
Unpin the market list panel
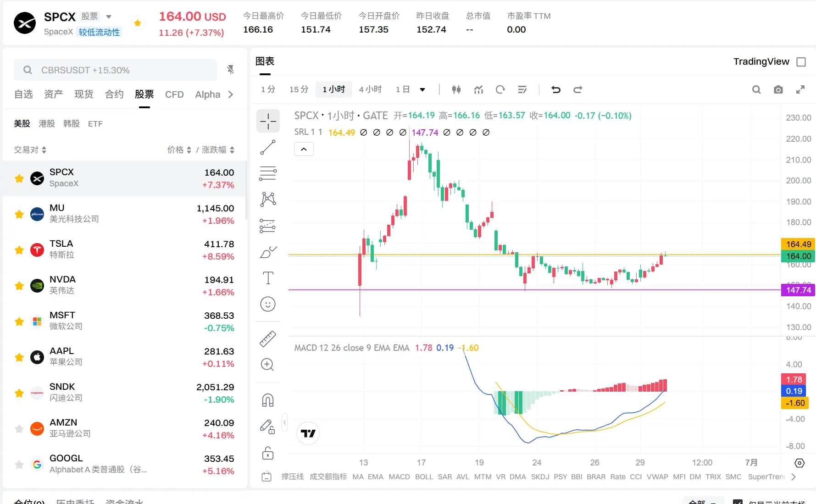pyautogui.click(x=231, y=70)
